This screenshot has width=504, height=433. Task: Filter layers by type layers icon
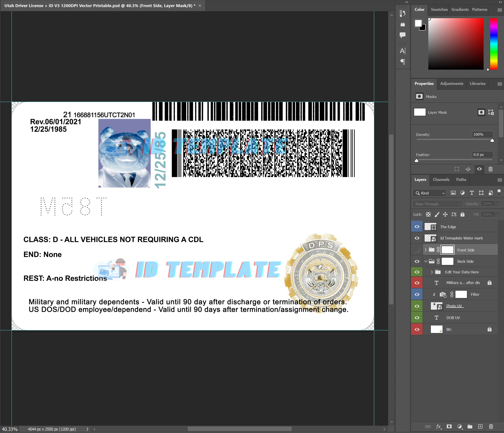[472, 193]
